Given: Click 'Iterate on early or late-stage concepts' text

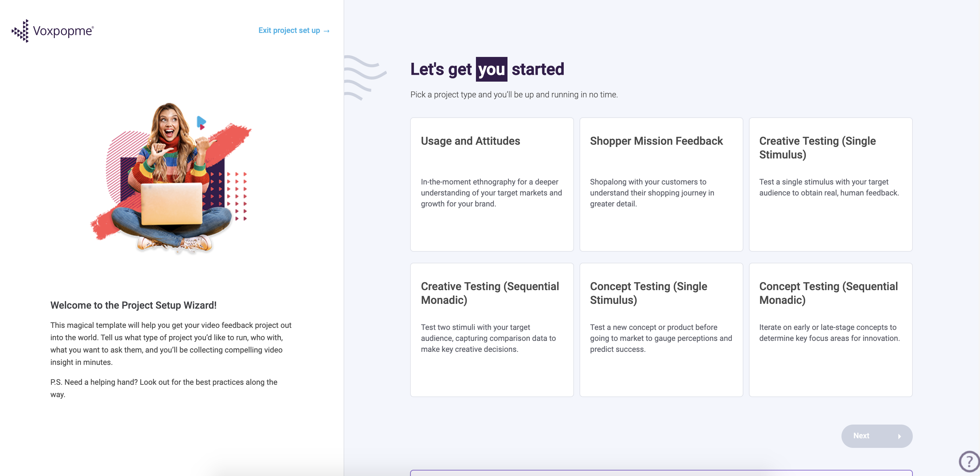Looking at the screenshot, I should point(829,333).
